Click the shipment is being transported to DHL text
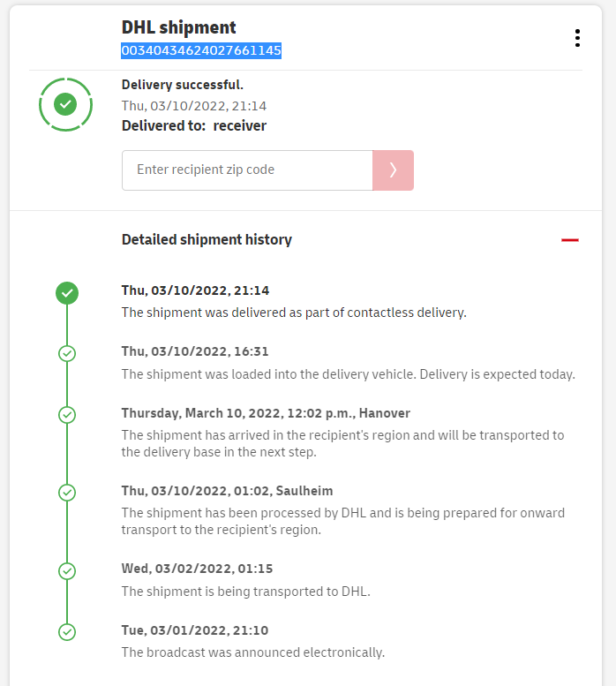Image resolution: width=616 pixels, height=686 pixels. point(245,592)
